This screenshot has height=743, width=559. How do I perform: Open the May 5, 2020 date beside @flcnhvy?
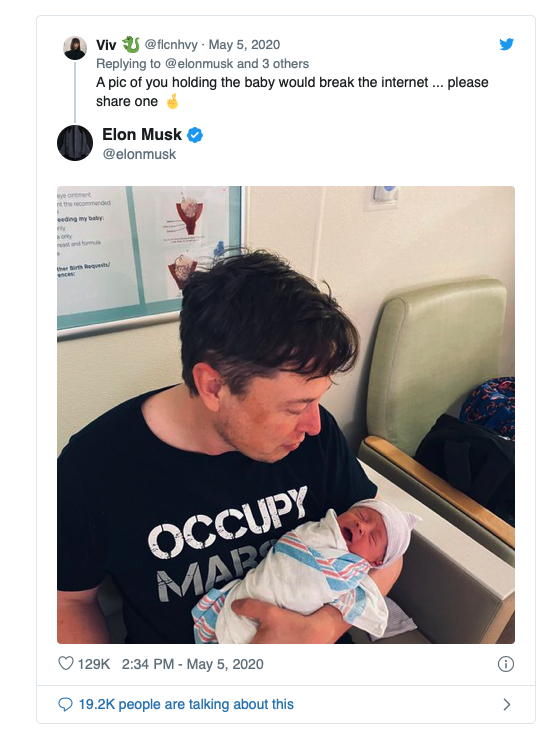pos(244,45)
